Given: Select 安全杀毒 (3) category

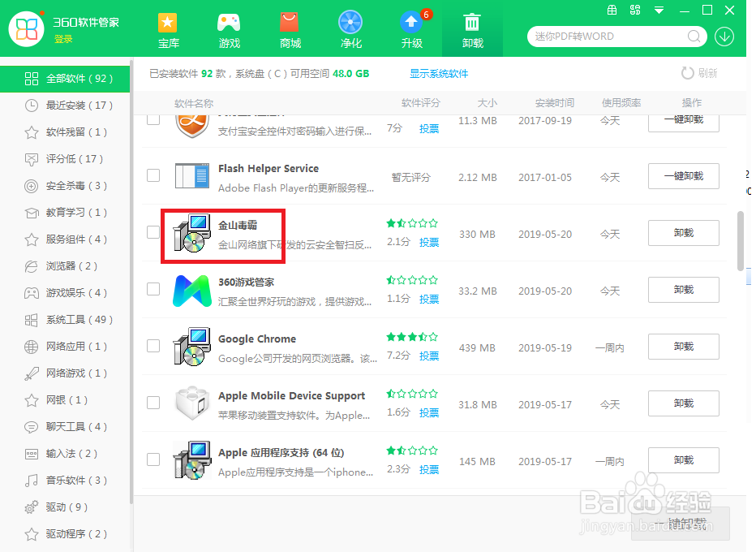Looking at the screenshot, I should [x=65, y=186].
